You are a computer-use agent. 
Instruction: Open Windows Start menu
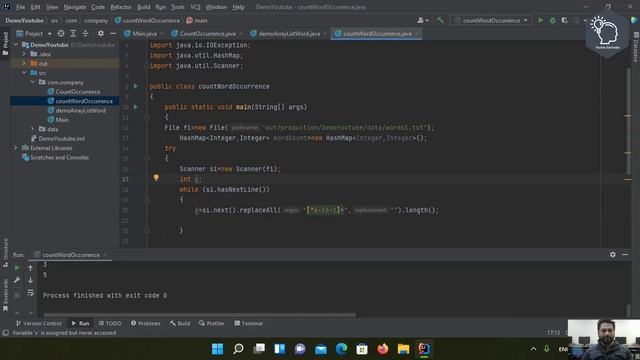tap(218, 349)
